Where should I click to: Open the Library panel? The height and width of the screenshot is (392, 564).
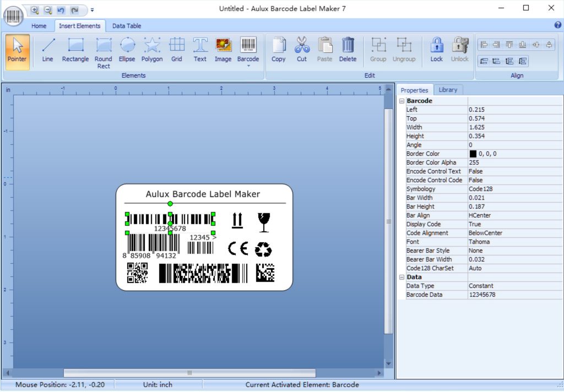(x=448, y=90)
